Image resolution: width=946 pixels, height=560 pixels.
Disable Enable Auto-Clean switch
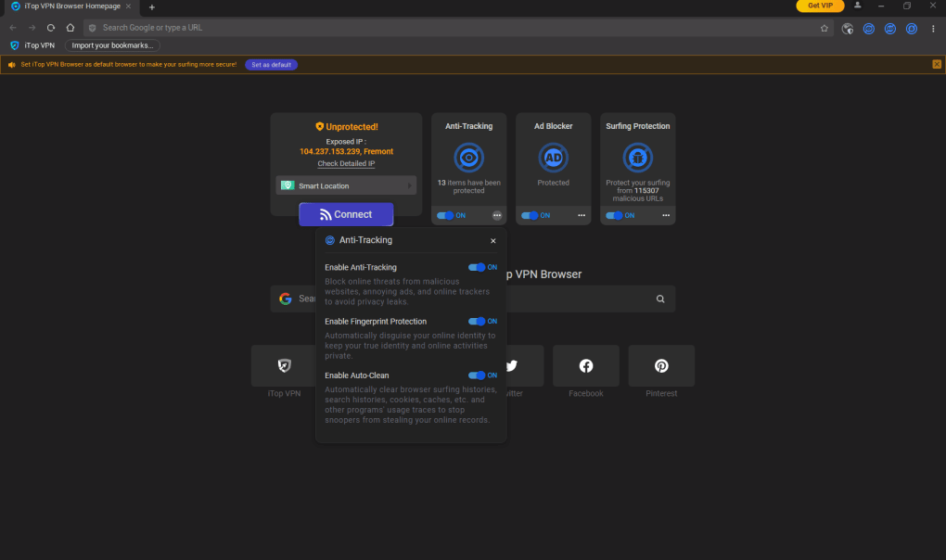point(477,375)
